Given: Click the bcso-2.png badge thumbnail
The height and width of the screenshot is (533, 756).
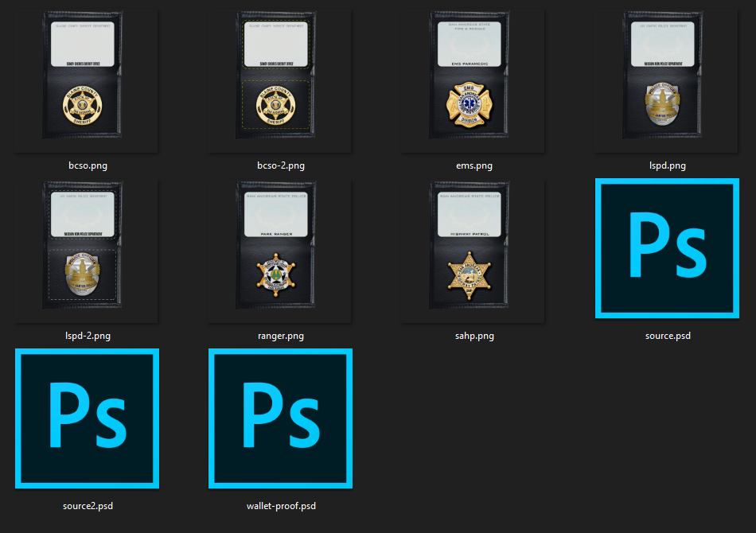Looking at the screenshot, I should [x=280, y=80].
